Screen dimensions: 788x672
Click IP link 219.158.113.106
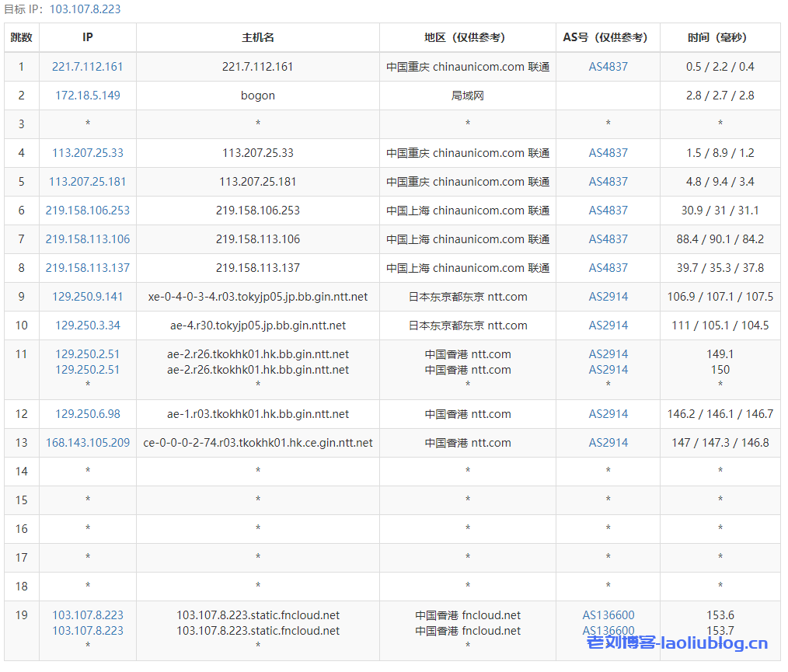[88, 239]
